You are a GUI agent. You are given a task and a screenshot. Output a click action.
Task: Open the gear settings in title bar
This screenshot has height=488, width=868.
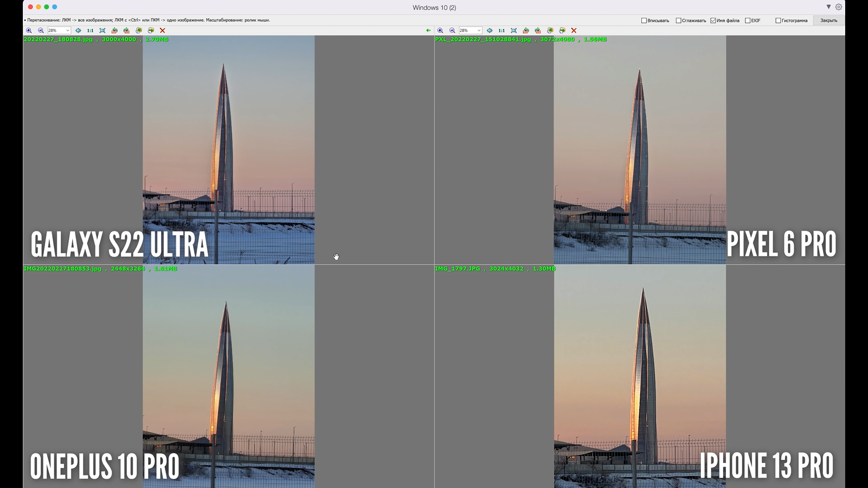coord(839,7)
